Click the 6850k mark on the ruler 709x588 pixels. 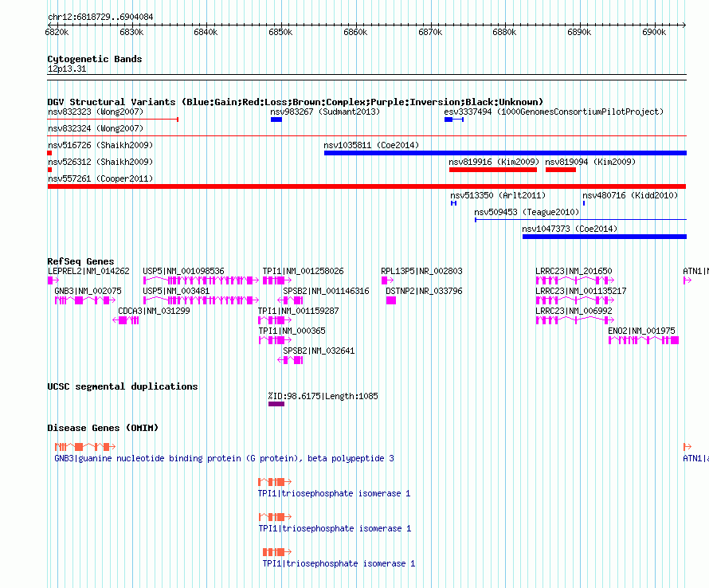tap(280, 32)
